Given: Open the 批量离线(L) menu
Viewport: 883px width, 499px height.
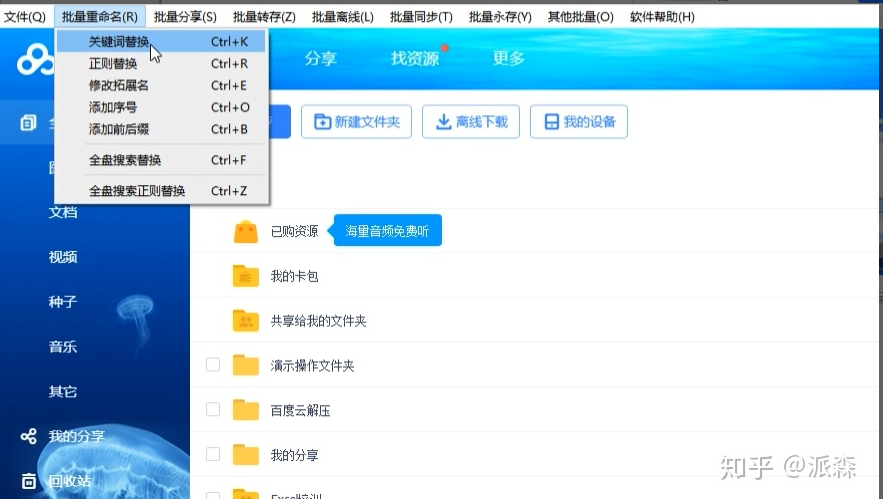Looking at the screenshot, I should pos(343,17).
